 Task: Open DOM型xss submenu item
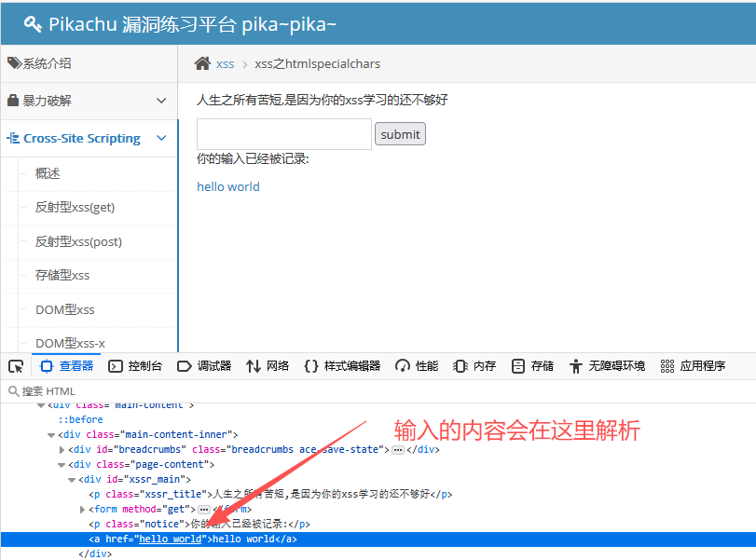(x=65, y=309)
